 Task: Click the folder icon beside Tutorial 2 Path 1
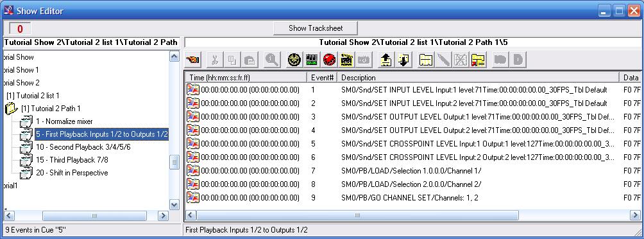click(x=11, y=109)
